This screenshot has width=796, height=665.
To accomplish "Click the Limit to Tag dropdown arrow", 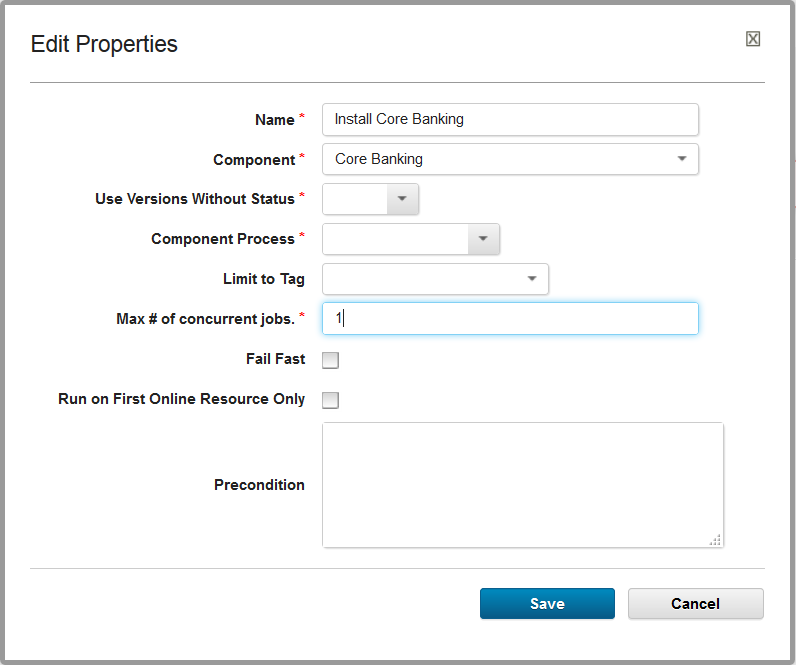I will coord(532,279).
